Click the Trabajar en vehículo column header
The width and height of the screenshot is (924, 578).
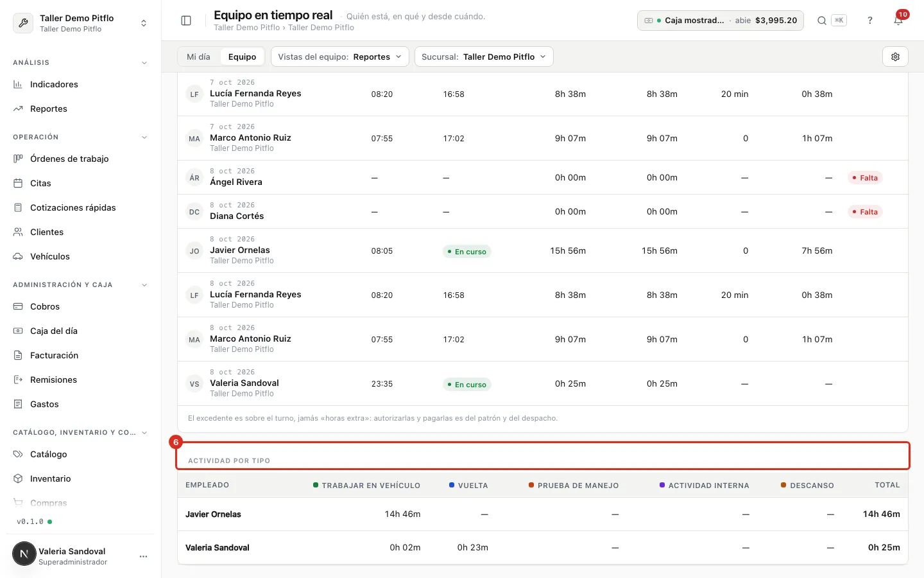point(366,486)
